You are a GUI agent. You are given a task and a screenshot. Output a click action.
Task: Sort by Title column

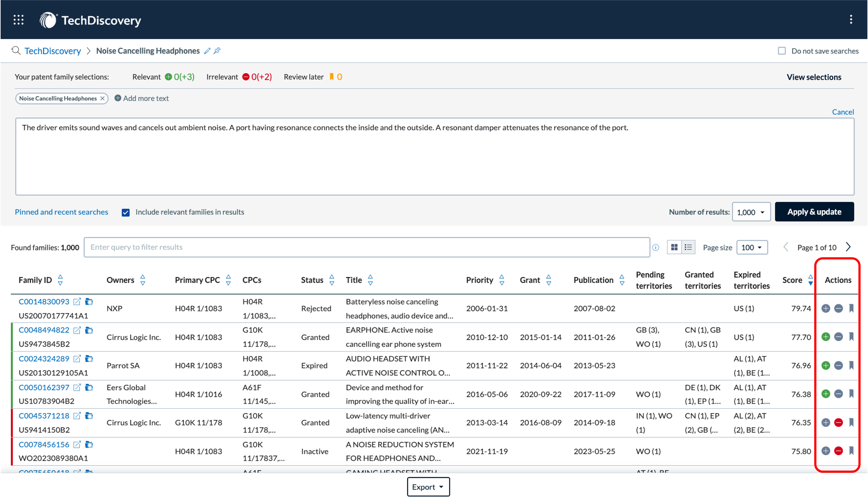[x=370, y=280]
